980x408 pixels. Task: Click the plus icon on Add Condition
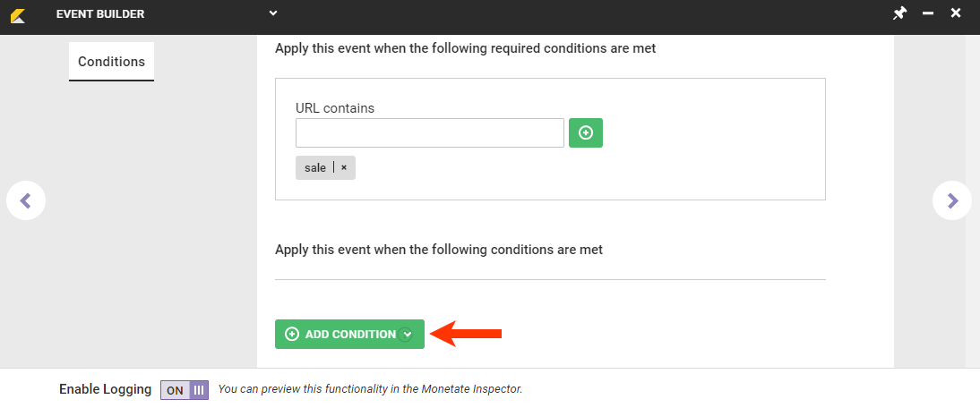pyautogui.click(x=291, y=334)
